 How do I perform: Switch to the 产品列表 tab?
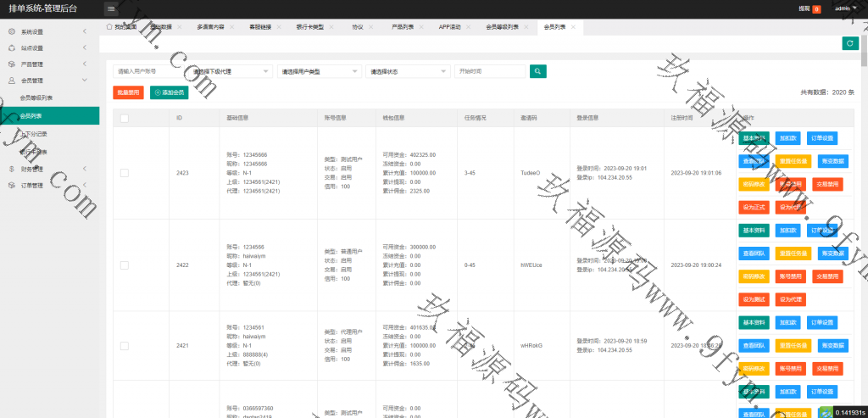(402, 27)
